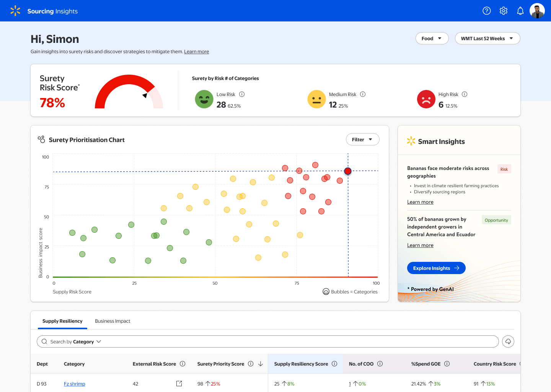Open the WMT Last 52 Weeks dropdown
Viewport: 551px width, 392px height.
coord(487,38)
